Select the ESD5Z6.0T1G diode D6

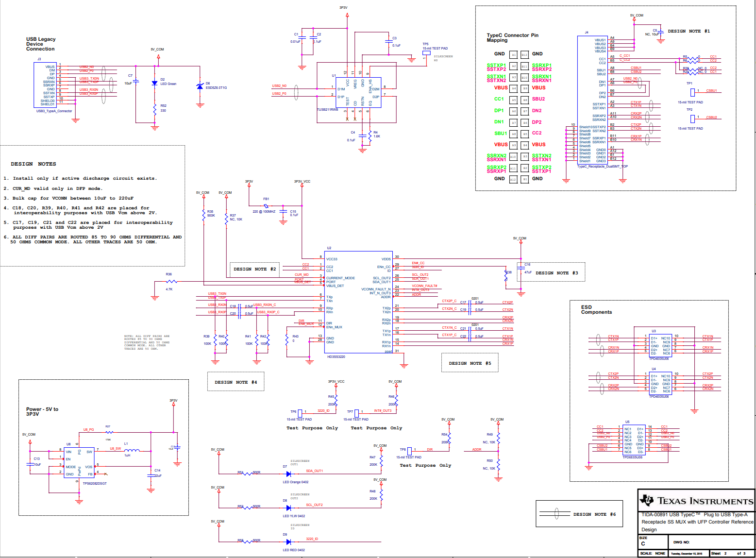[x=200, y=86]
